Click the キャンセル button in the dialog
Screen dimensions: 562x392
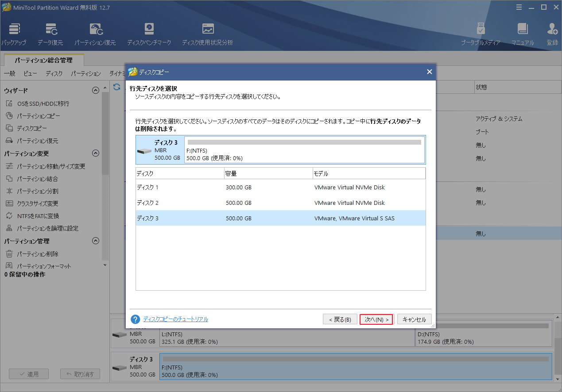(414, 319)
